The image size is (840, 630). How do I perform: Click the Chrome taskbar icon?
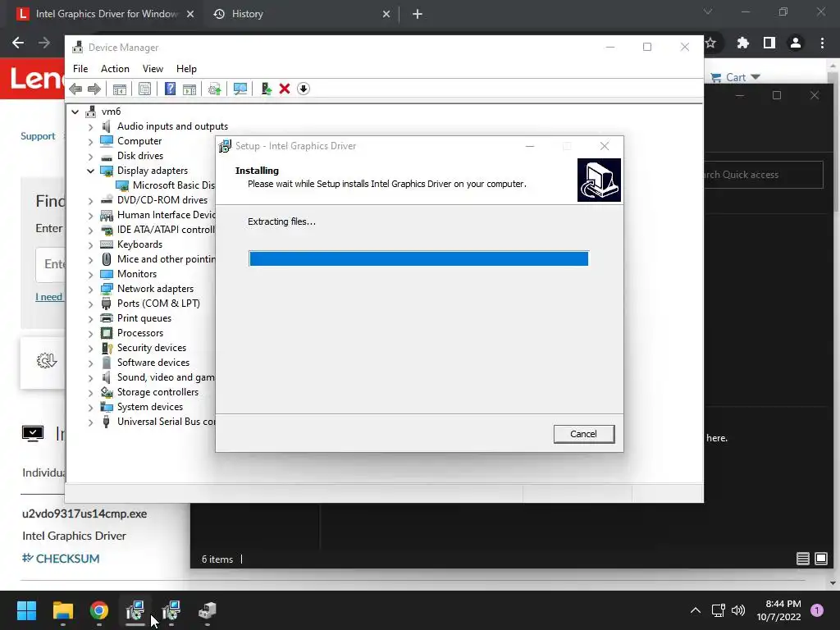pyautogui.click(x=99, y=610)
